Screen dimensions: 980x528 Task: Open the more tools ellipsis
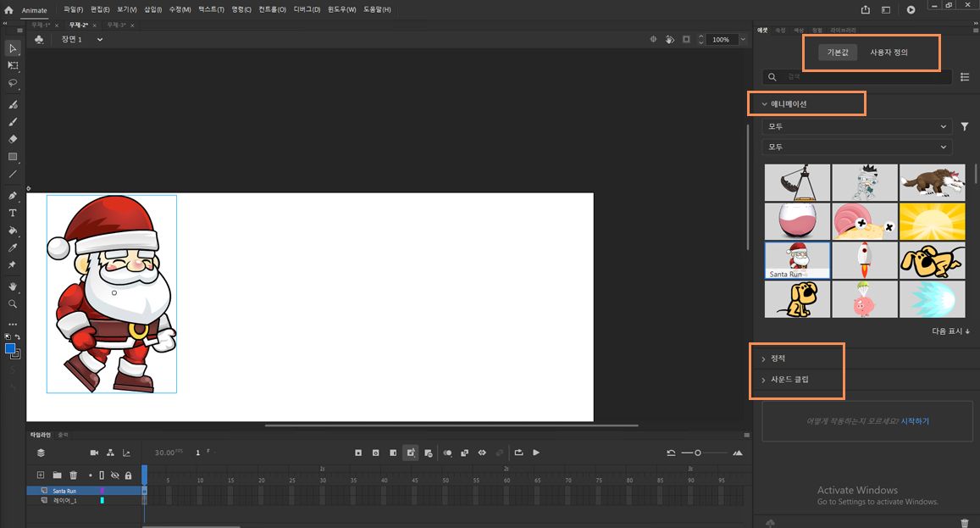coord(13,324)
